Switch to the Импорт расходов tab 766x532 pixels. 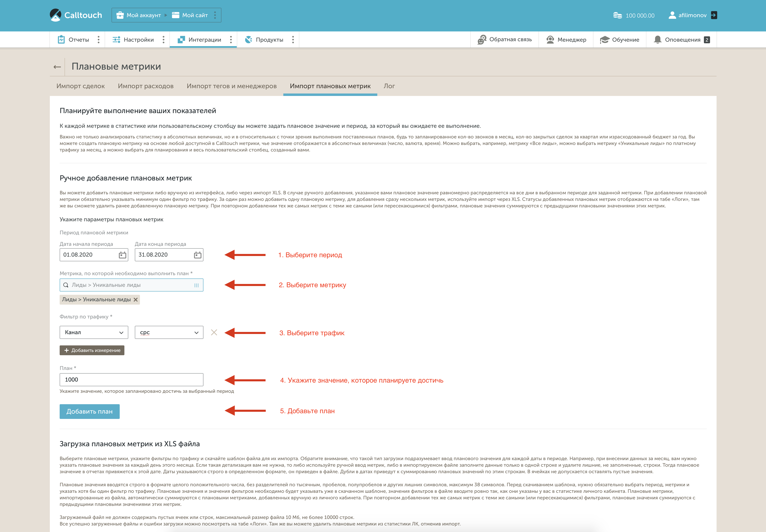(145, 86)
